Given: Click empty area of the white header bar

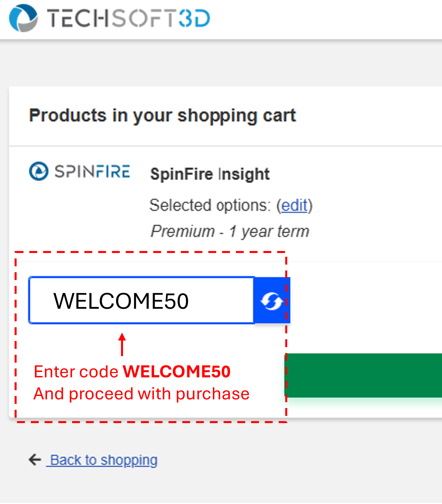Looking at the screenshot, I should [329, 19].
